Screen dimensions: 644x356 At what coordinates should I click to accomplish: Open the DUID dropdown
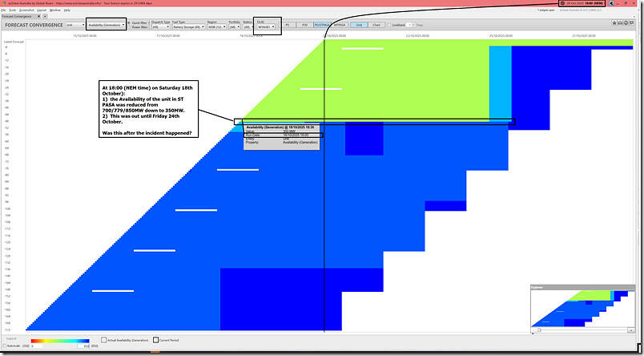click(x=265, y=26)
